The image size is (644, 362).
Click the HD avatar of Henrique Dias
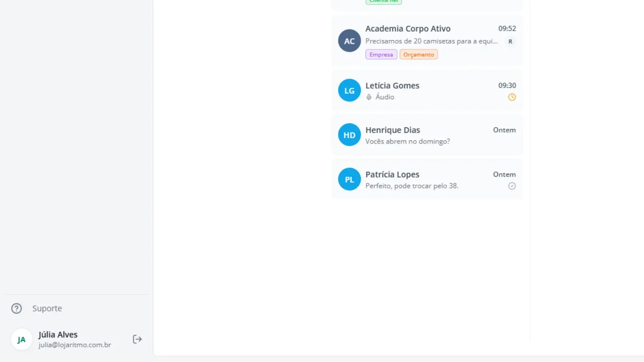(x=349, y=135)
